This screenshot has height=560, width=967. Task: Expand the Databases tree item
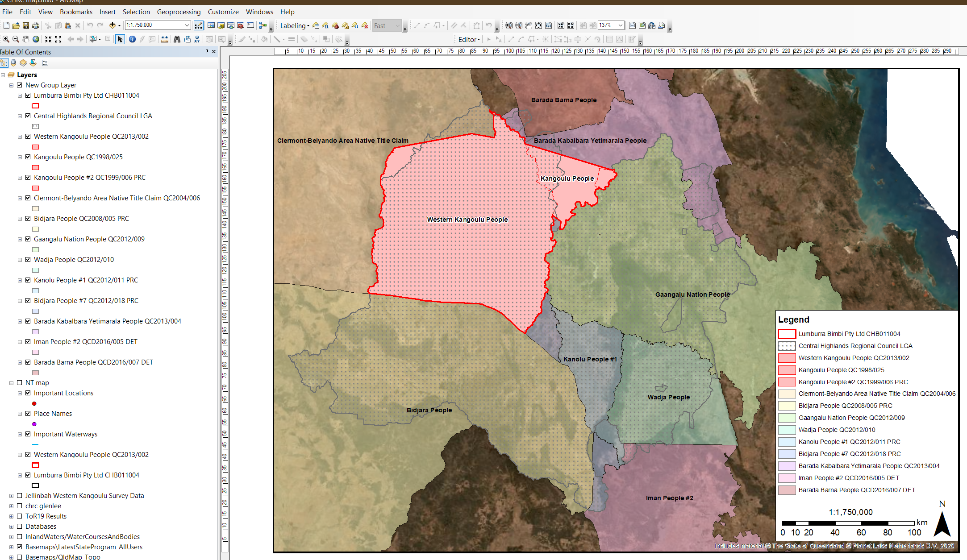(11, 527)
